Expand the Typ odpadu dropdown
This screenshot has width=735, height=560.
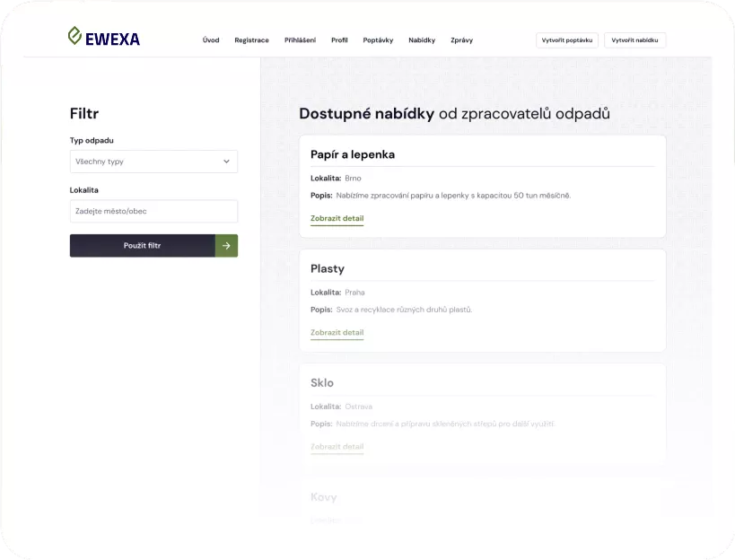pos(153,162)
